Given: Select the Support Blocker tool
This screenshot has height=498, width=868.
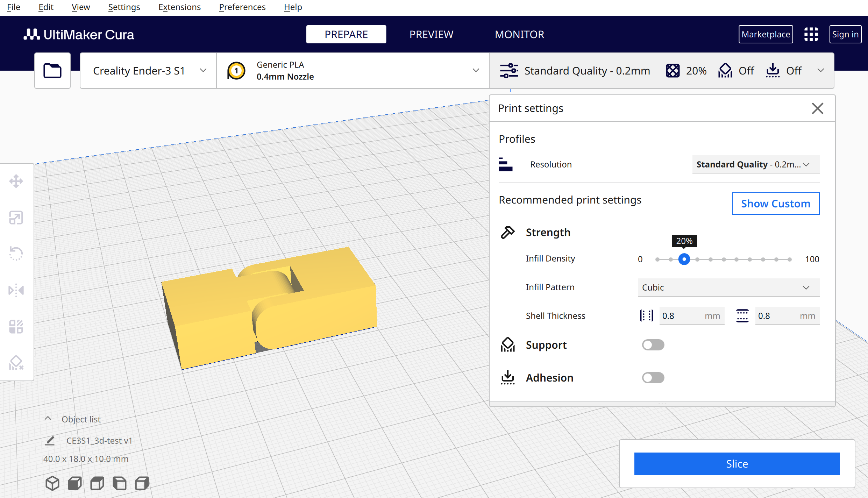Looking at the screenshot, I should click(16, 363).
